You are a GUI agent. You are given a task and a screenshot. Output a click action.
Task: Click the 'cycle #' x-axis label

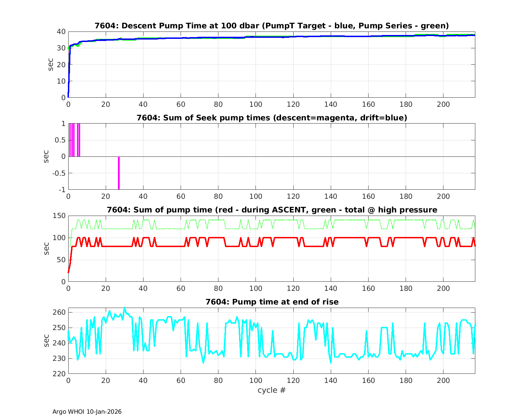272,390
